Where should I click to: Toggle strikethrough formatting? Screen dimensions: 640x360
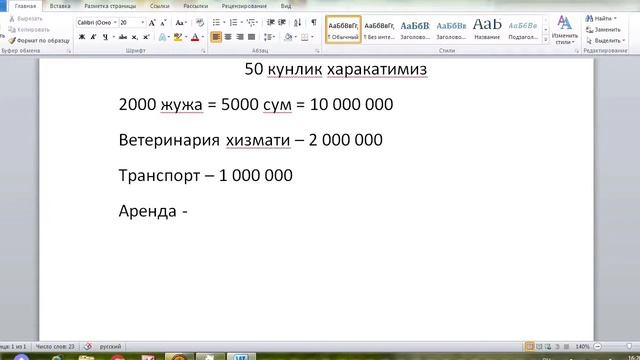pyautogui.click(x=122, y=37)
